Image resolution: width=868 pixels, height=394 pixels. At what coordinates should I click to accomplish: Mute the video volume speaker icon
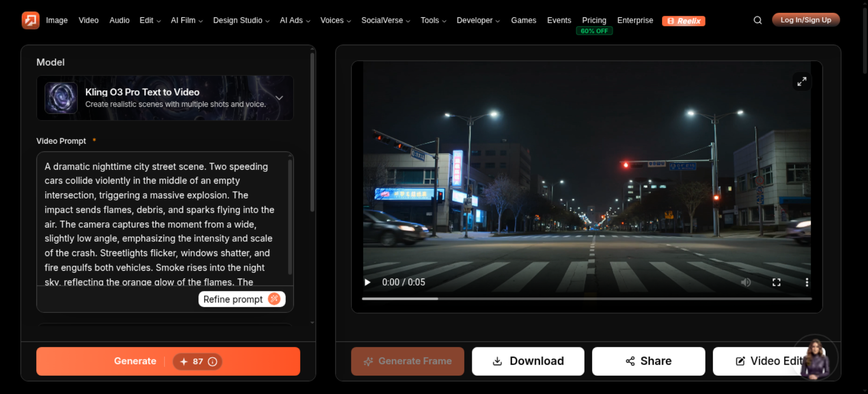click(x=746, y=282)
